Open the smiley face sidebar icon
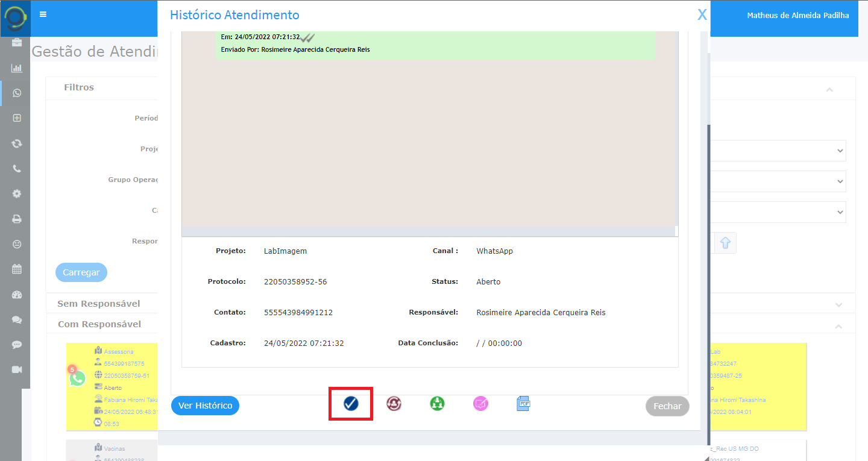The height and width of the screenshot is (461, 868). point(17,244)
